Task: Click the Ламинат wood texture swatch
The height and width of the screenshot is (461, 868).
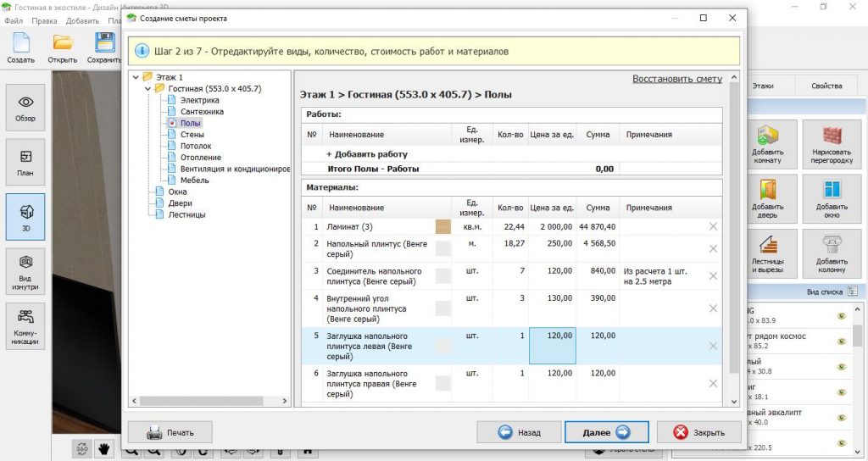Action: [x=443, y=226]
